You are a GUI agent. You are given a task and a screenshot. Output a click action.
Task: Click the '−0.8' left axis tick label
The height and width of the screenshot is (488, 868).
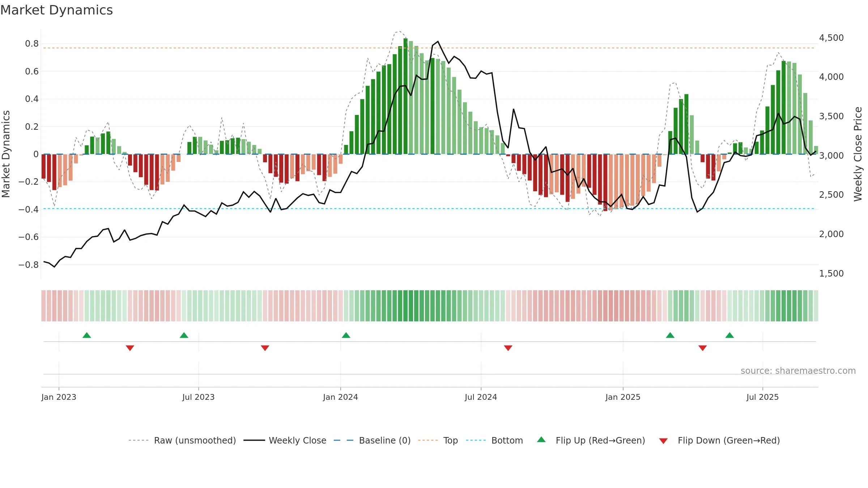point(29,265)
